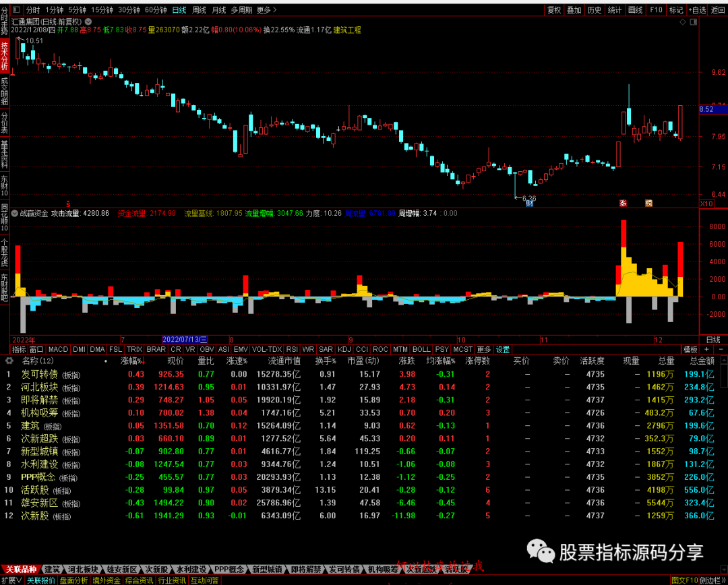Select the VOL-TDX indicator
The width and height of the screenshot is (728, 585).
(x=268, y=349)
